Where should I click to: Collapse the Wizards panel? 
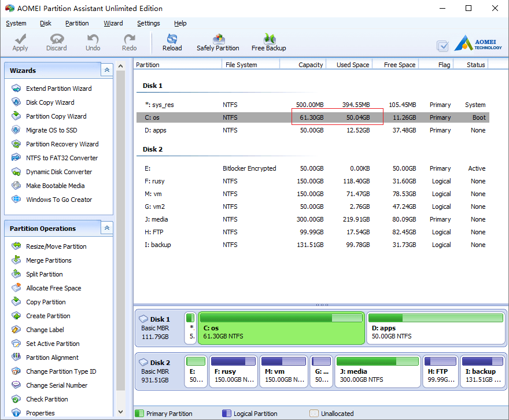point(107,70)
